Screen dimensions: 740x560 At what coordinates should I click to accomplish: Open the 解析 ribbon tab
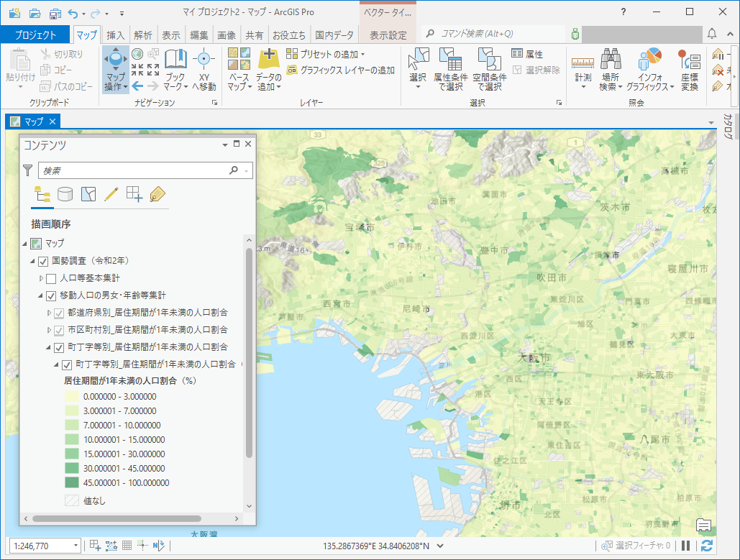[142, 35]
